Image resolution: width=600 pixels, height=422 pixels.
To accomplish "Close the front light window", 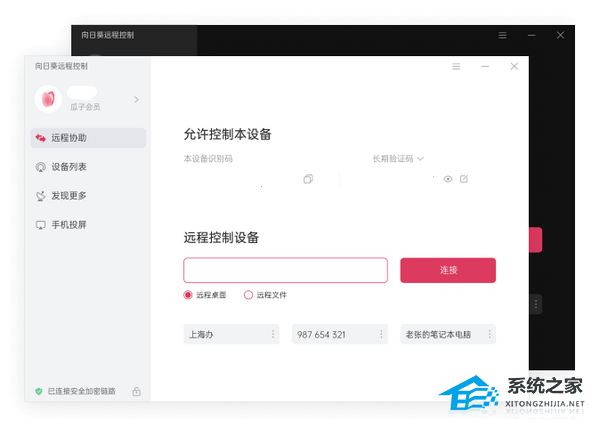I will (x=514, y=67).
